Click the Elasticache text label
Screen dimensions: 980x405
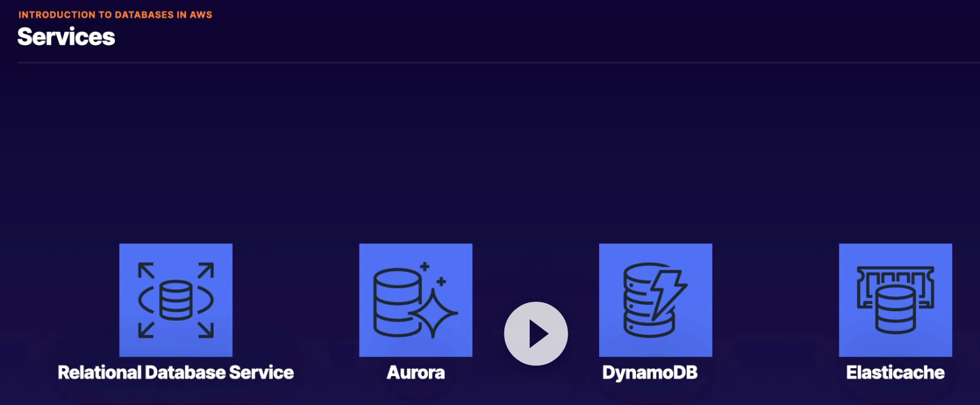click(896, 372)
